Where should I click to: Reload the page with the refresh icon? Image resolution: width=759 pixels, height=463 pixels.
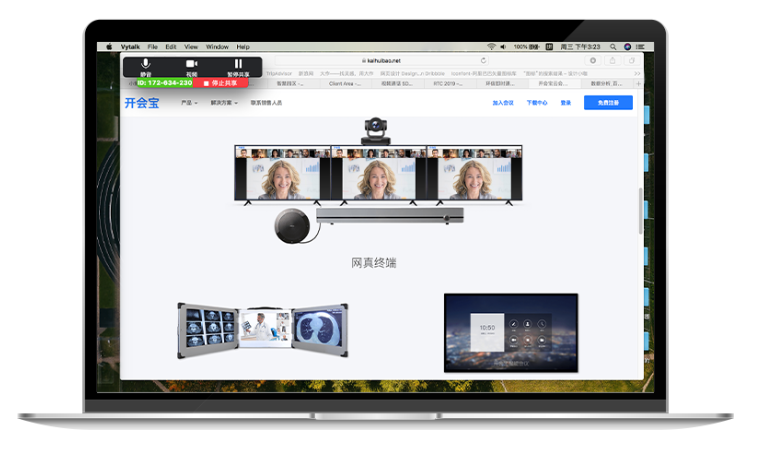click(x=483, y=60)
